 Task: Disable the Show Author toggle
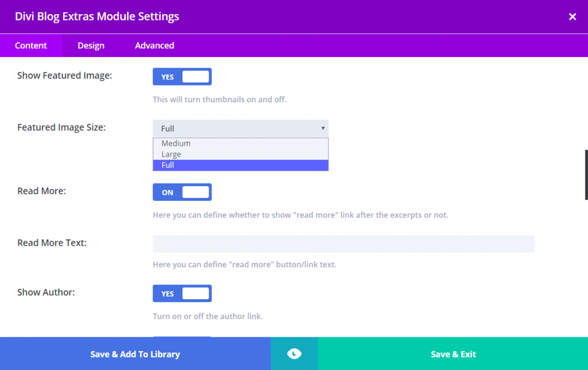(x=182, y=293)
